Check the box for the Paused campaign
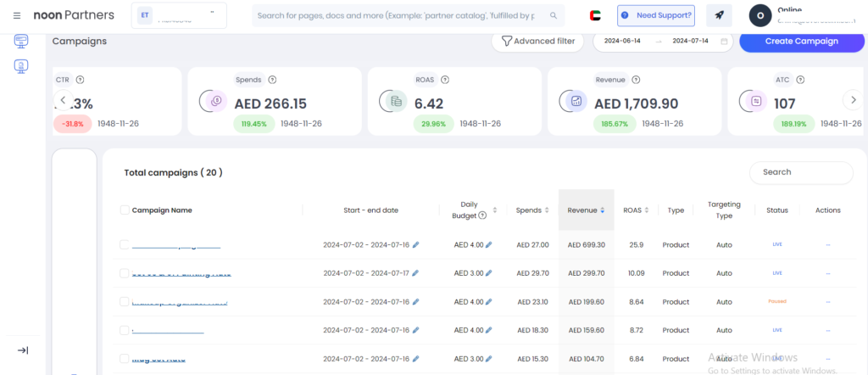 [125, 302]
